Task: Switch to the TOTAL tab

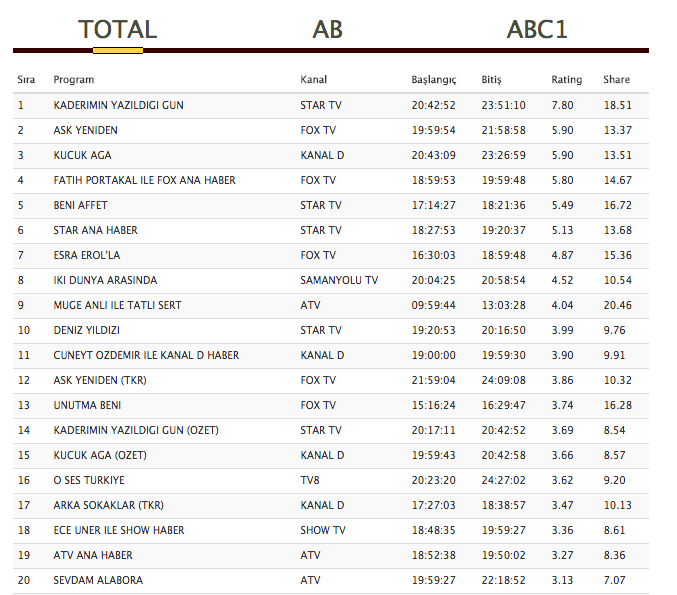Action: (117, 29)
